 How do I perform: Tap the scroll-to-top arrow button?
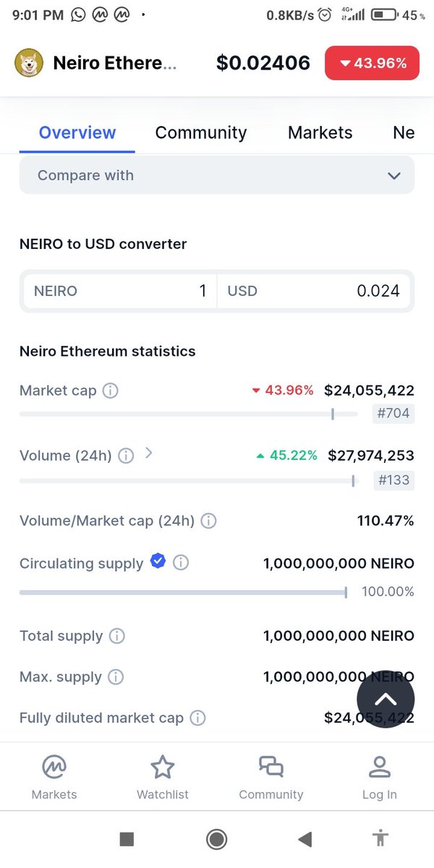coord(386,699)
